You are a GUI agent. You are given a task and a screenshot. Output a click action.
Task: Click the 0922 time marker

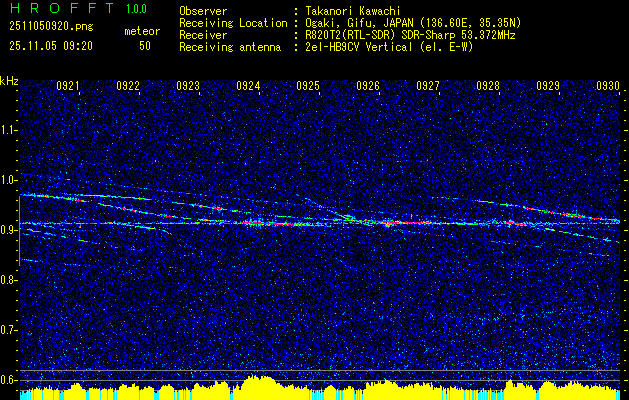pos(128,85)
